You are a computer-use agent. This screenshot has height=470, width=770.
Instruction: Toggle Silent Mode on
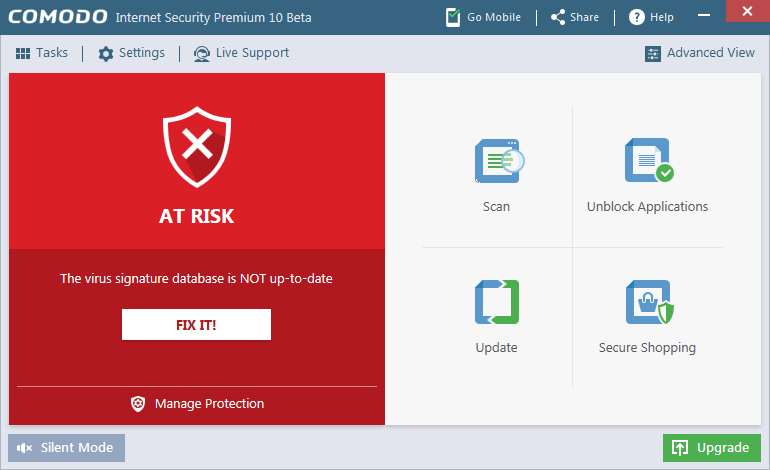tap(66, 448)
